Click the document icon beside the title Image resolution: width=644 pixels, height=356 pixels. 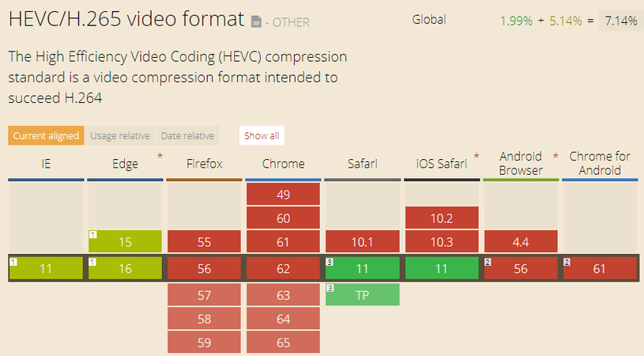point(256,21)
